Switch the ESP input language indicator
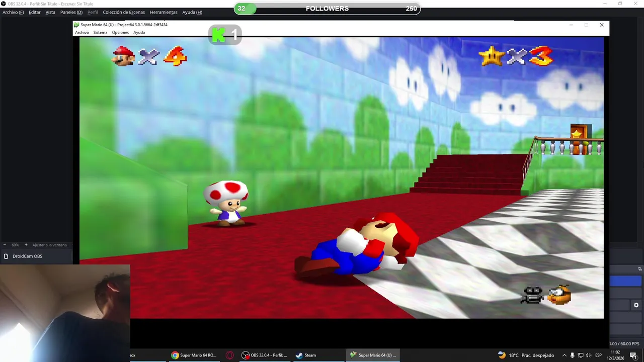This screenshot has height=362, width=644. point(599,355)
